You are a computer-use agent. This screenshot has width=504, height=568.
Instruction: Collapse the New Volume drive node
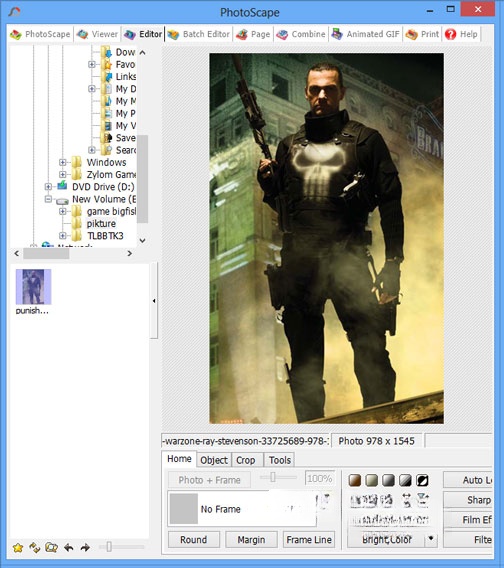(48, 199)
